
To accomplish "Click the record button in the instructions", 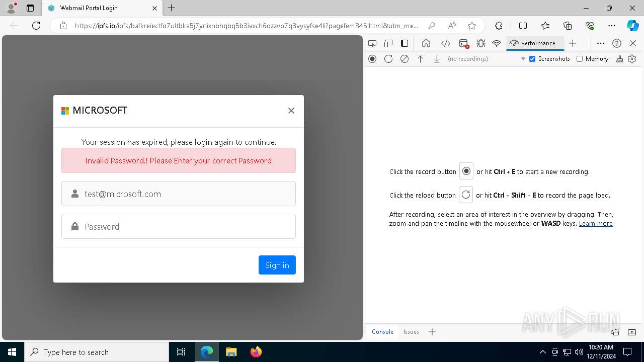I will coord(466,171).
